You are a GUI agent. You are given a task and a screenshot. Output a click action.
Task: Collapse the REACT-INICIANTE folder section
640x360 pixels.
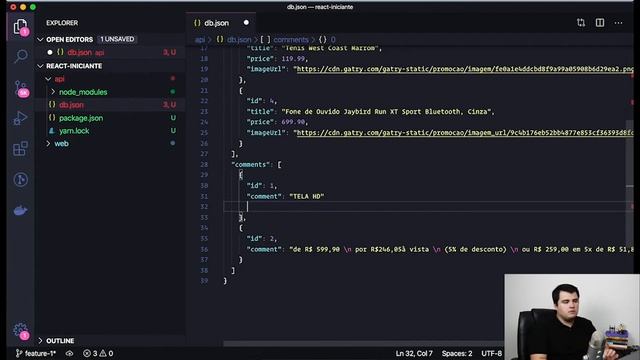pyautogui.click(x=40, y=66)
